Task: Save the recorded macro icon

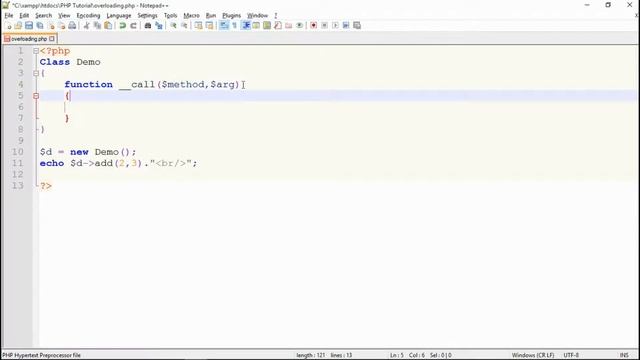Action: (357, 25)
